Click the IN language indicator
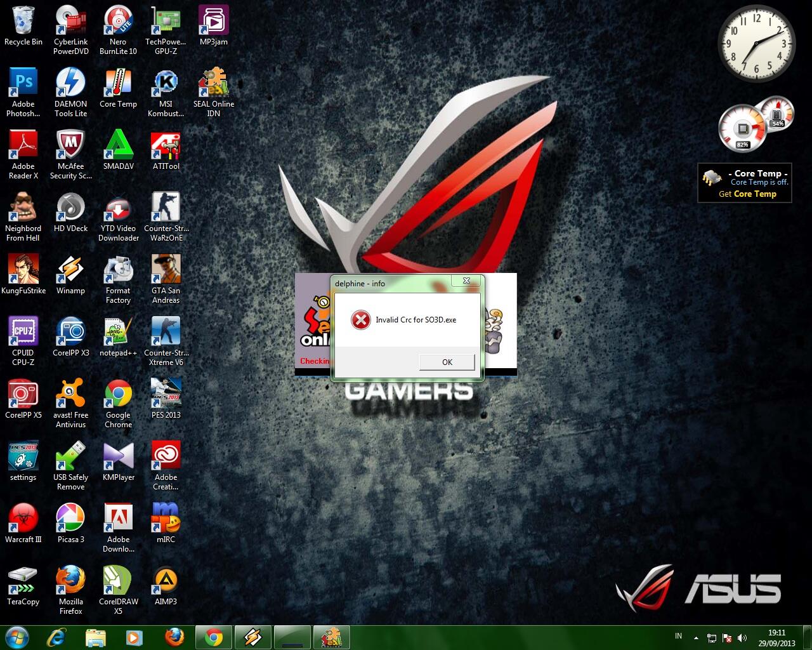This screenshot has width=812, height=650. [x=679, y=636]
